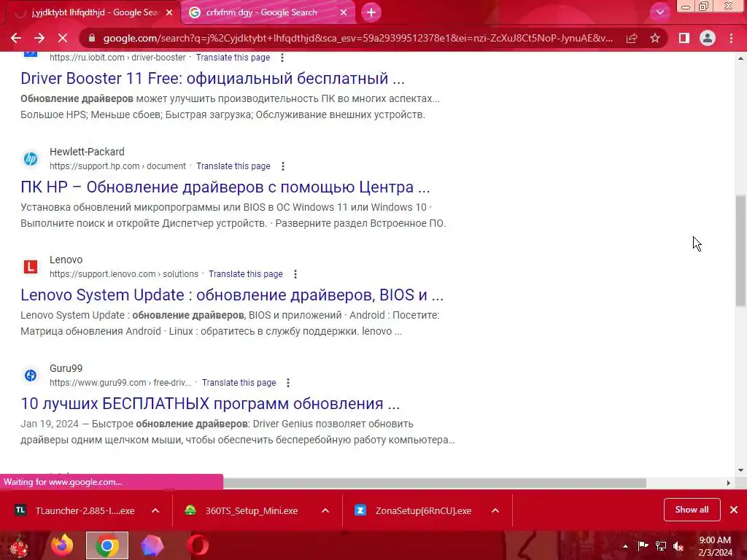Open the Chrome profile avatar menu
Viewport: 747px width, 560px height.
point(708,38)
